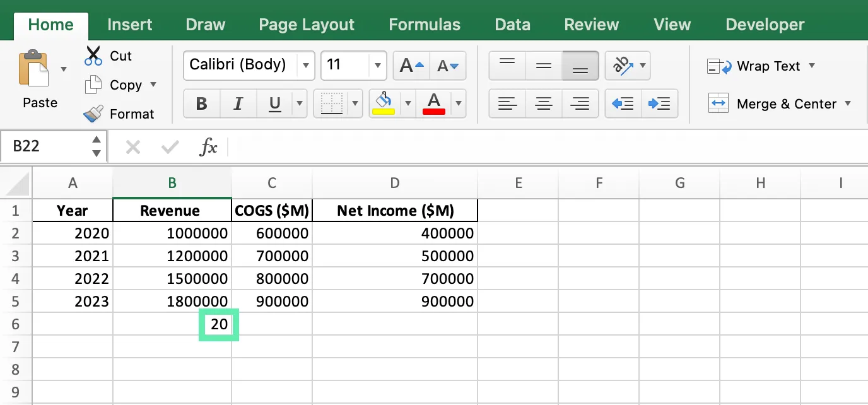Cancel formula entry X icon

[x=132, y=148]
